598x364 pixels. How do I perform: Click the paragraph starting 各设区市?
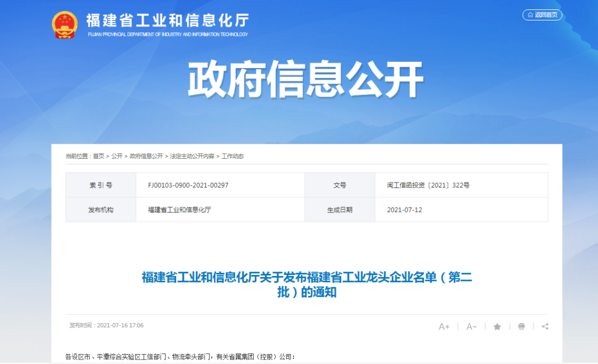click(x=180, y=357)
